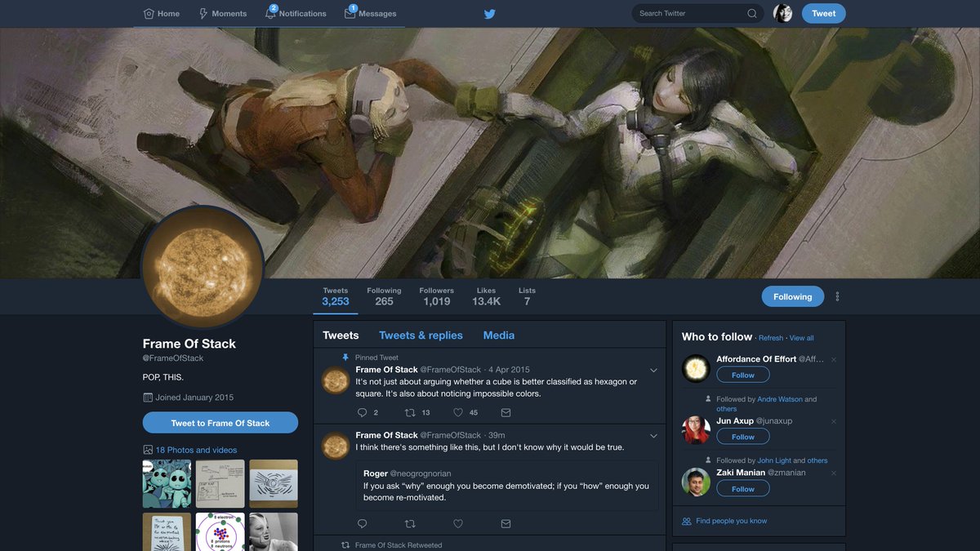Dismiss Zaki Manian suggestion
980x551 pixels.
[834, 473]
